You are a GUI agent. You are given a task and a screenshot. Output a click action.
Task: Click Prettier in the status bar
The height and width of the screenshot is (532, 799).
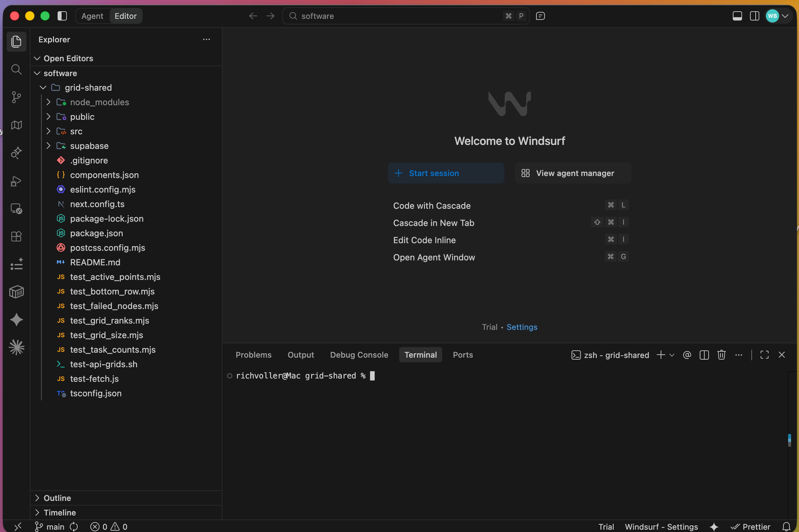[750, 527]
